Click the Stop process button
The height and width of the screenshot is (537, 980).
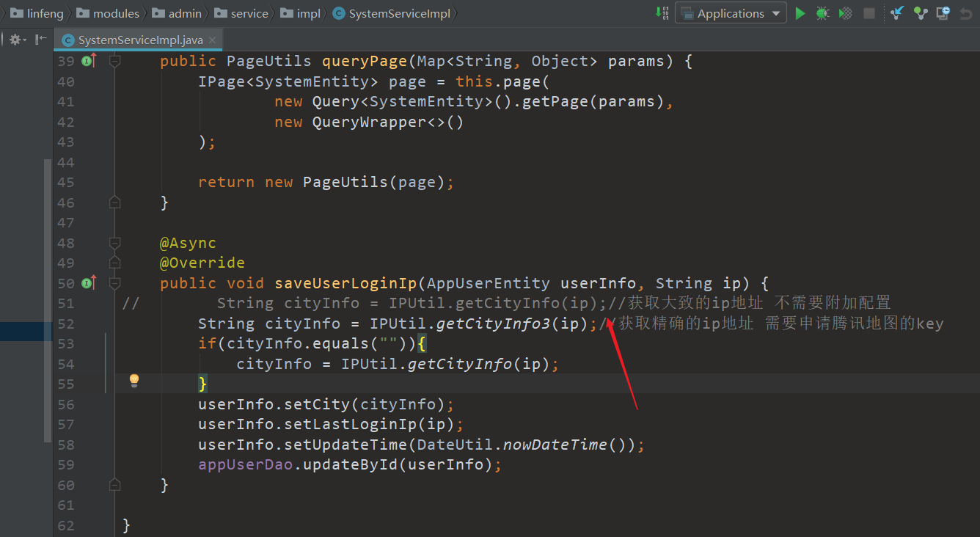click(869, 13)
